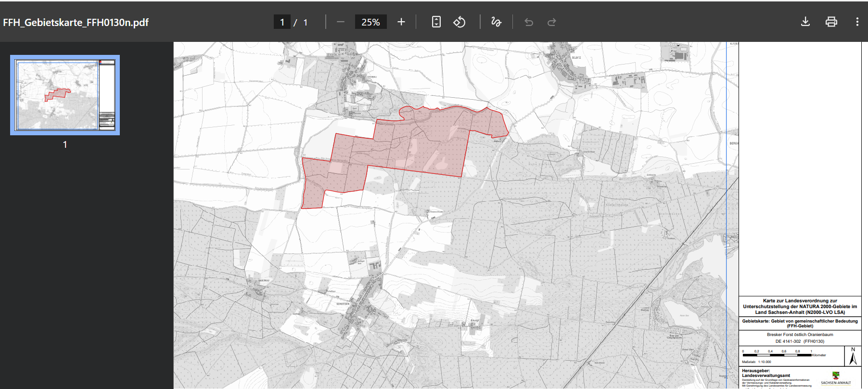Viewport: 868px width, 389px height.
Task: Download the PDF file
Action: click(x=805, y=22)
